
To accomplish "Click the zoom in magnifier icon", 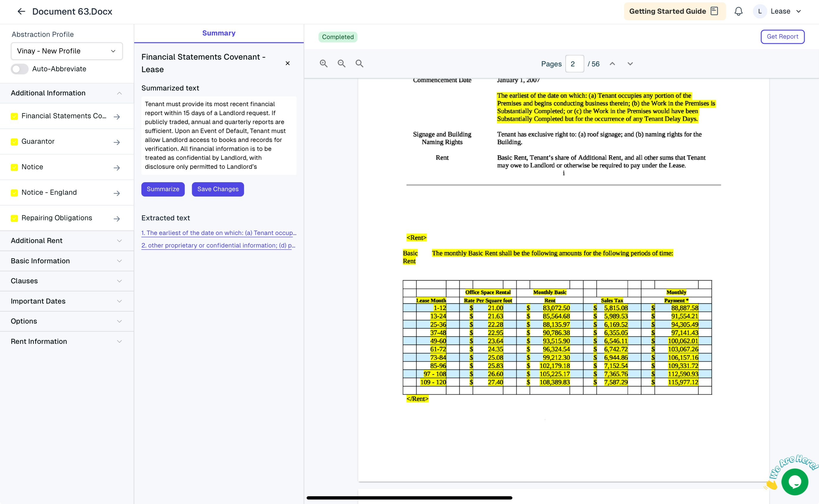I will (x=323, y=63).
